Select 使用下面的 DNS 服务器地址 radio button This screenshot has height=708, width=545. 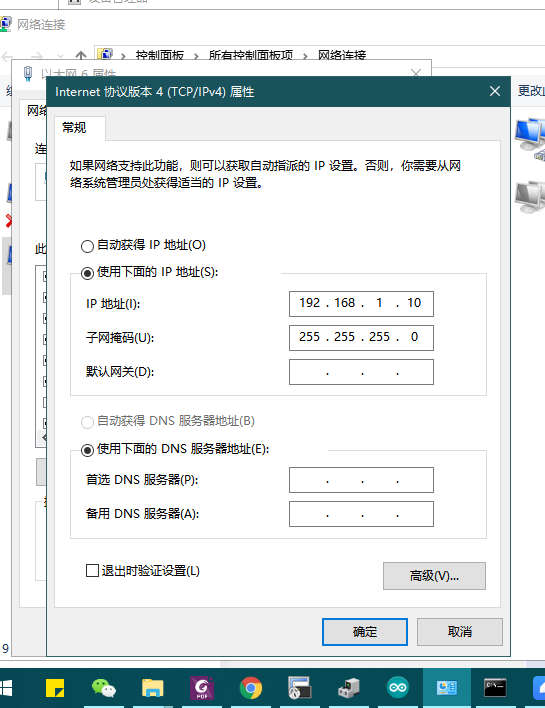(87, 450)
